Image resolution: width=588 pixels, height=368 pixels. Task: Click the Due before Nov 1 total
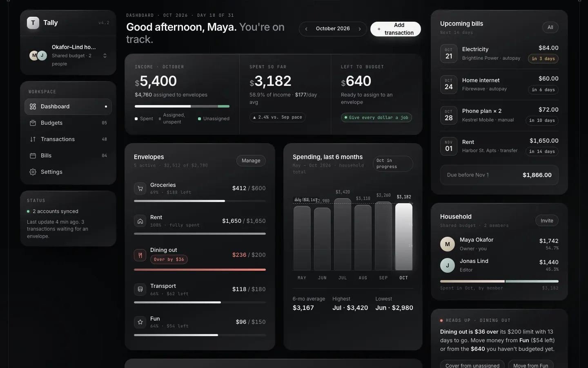[499, 175]
